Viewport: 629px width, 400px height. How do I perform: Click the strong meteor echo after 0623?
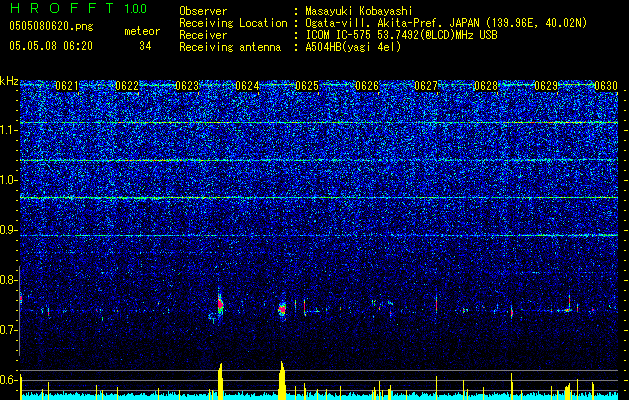pos(220,305)
